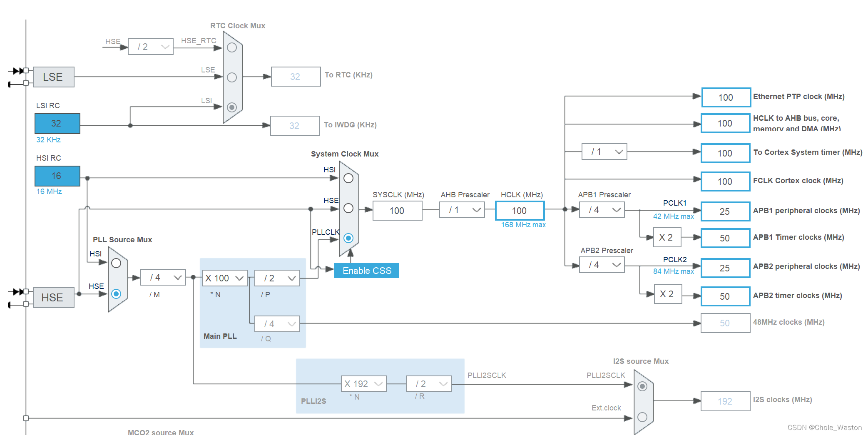Open the PLLI2S /R divider dropdown
This screenshot has height=435, width=868.
coord(429,384)
